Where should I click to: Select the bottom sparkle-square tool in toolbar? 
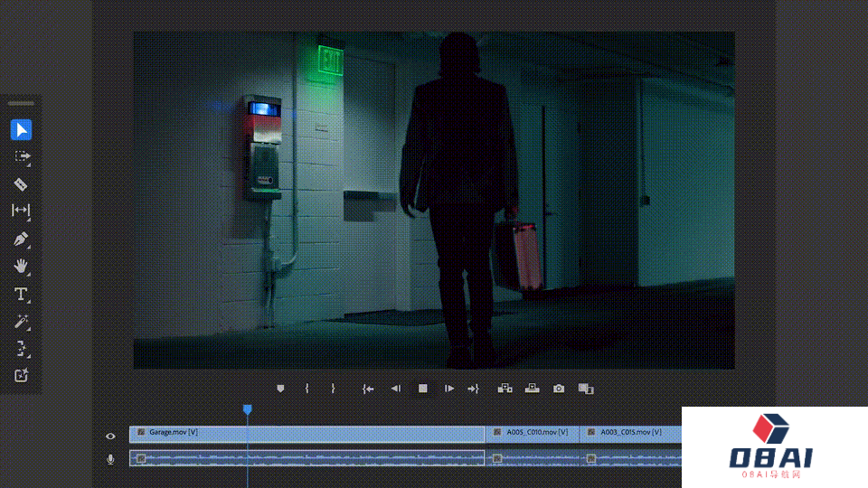click(21, 376)
